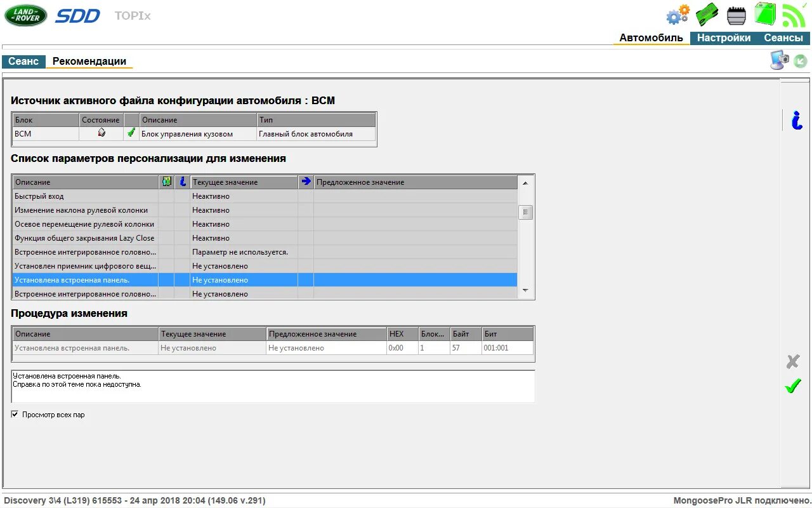Click the screen capture camera icon
The width and height of the screenshot is (812, 508).
[780, 60]
